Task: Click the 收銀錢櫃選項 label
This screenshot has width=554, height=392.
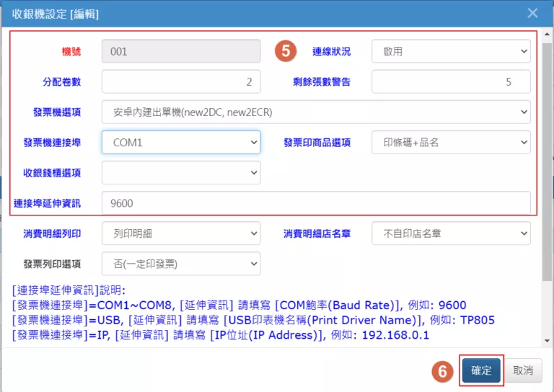Action: tap(52, 173)
